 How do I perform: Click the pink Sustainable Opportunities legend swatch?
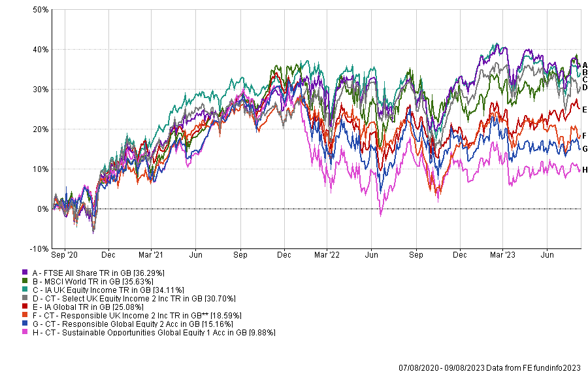tap(25, 333)
